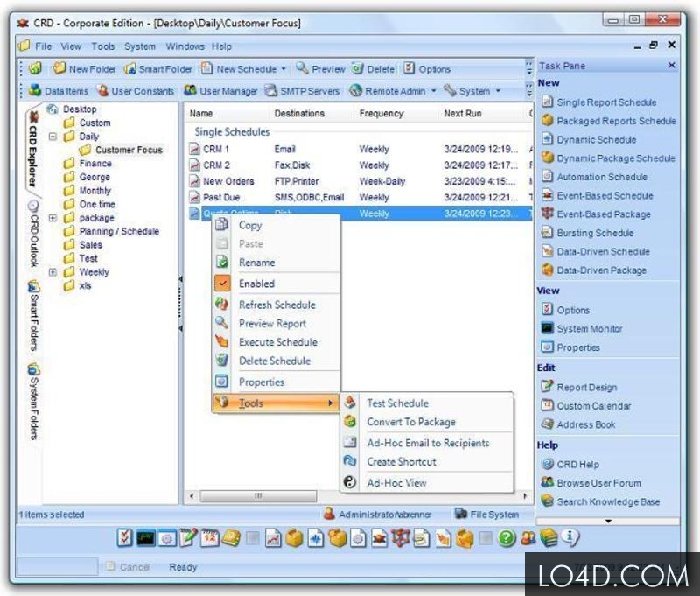This screenshot has width=700, height=596.
Task: Open the Tools submenu arrow
Action: click(331, 403)
